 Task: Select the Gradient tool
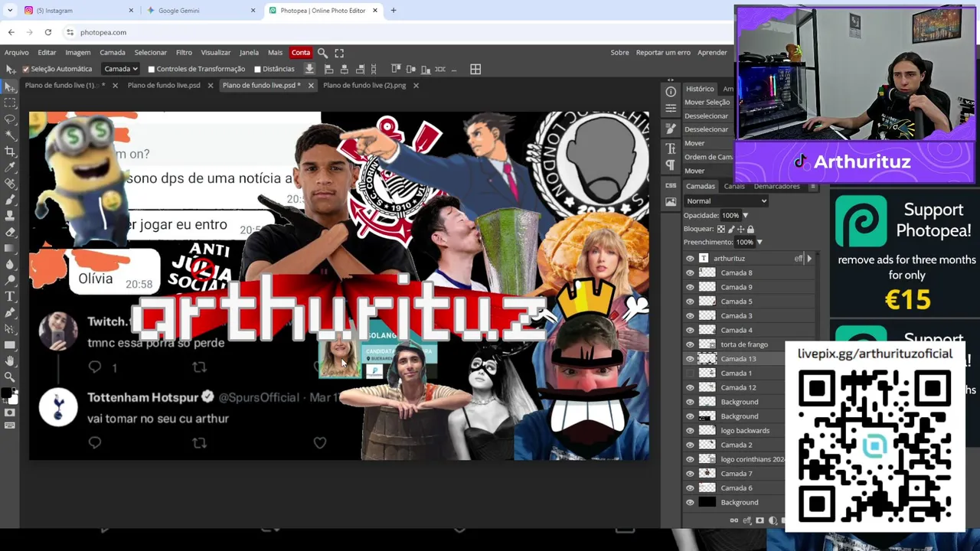(x=10, y=247)
